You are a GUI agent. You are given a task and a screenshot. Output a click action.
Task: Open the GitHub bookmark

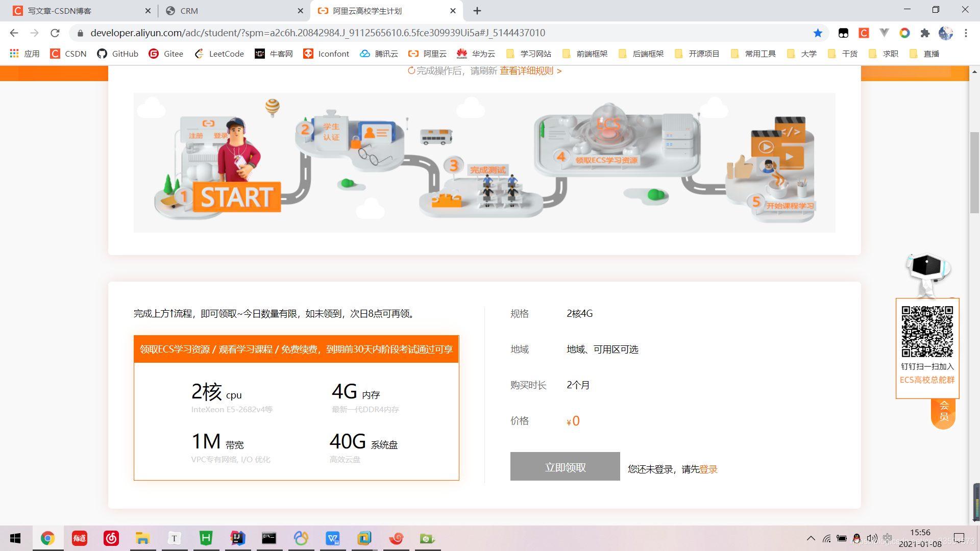coord(118,54)
